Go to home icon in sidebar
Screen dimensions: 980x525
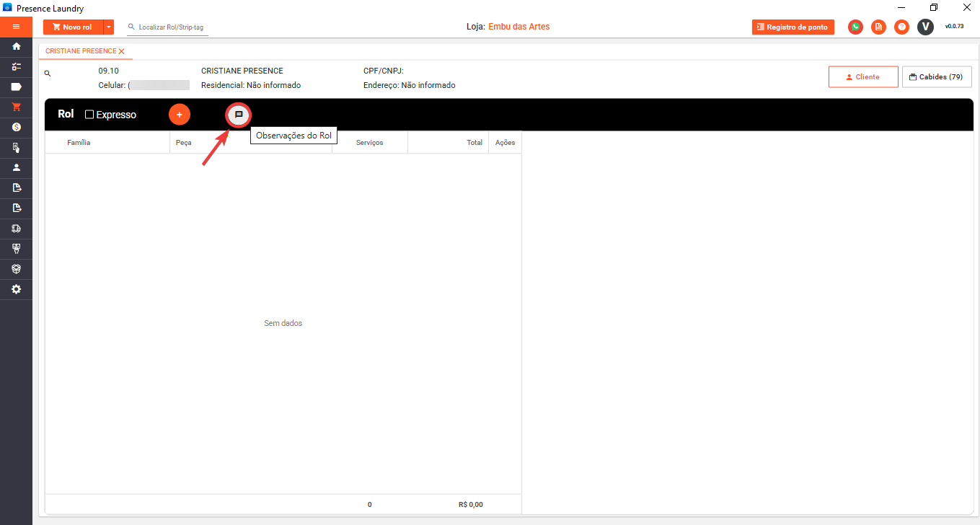[x=16, y=46]
